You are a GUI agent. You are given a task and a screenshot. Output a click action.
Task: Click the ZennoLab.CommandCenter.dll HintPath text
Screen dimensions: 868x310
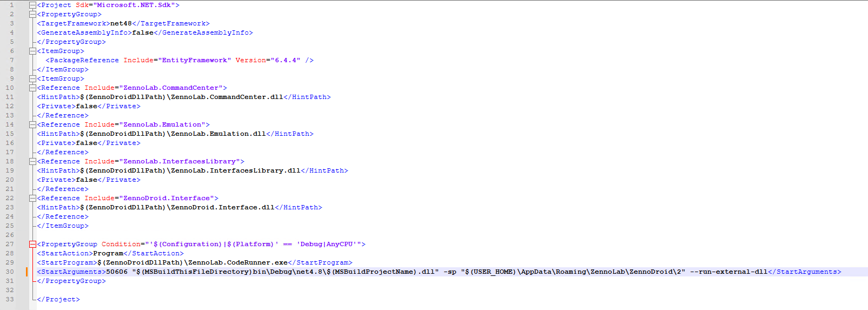click(182, 97)
